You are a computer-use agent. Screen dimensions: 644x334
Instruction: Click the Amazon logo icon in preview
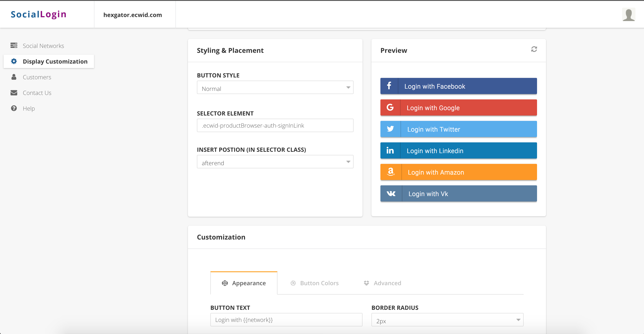pyautogui.click(x=391, y=172)
